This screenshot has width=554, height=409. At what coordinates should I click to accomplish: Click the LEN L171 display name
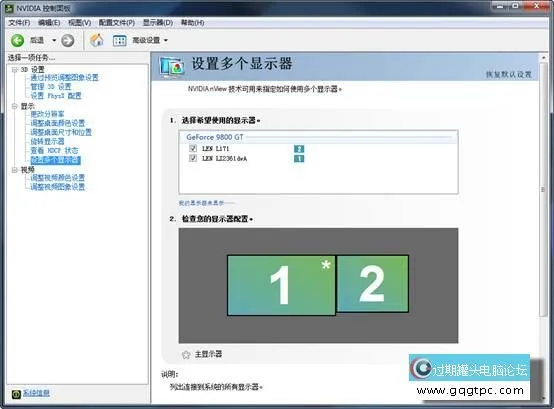click(215, 149)
